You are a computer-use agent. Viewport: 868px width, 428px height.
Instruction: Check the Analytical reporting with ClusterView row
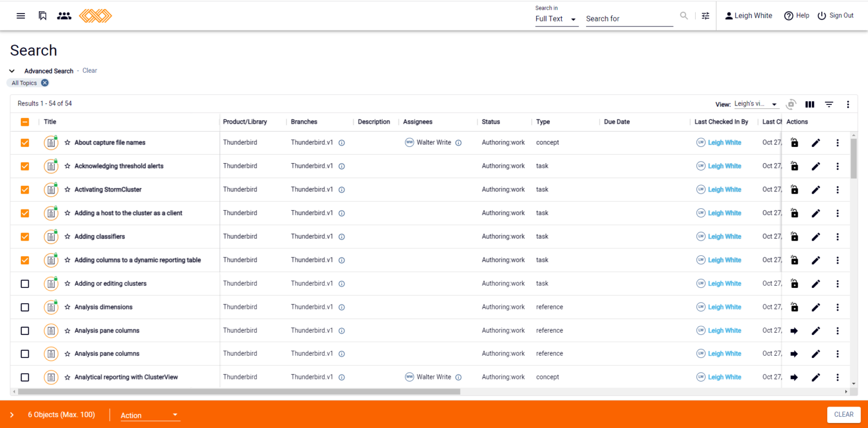click(25, 377)
